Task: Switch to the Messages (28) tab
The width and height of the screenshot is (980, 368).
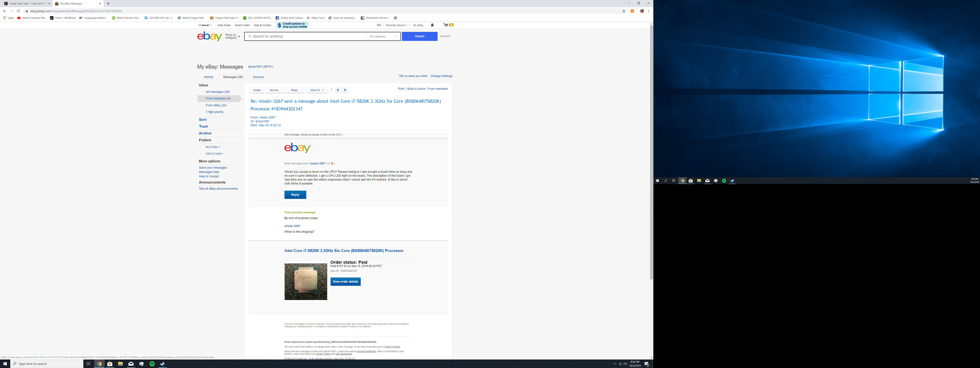Action: (233, 77)
